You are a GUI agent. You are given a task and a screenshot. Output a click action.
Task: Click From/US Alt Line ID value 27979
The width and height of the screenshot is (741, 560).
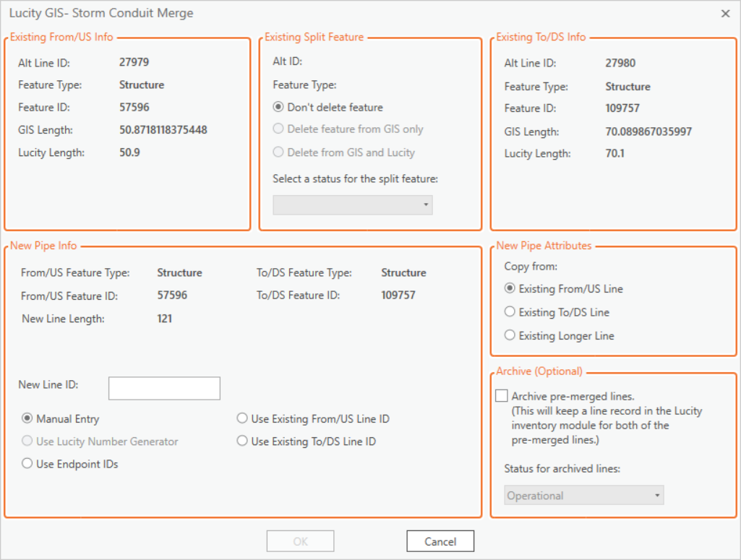[x=134, y=62]
